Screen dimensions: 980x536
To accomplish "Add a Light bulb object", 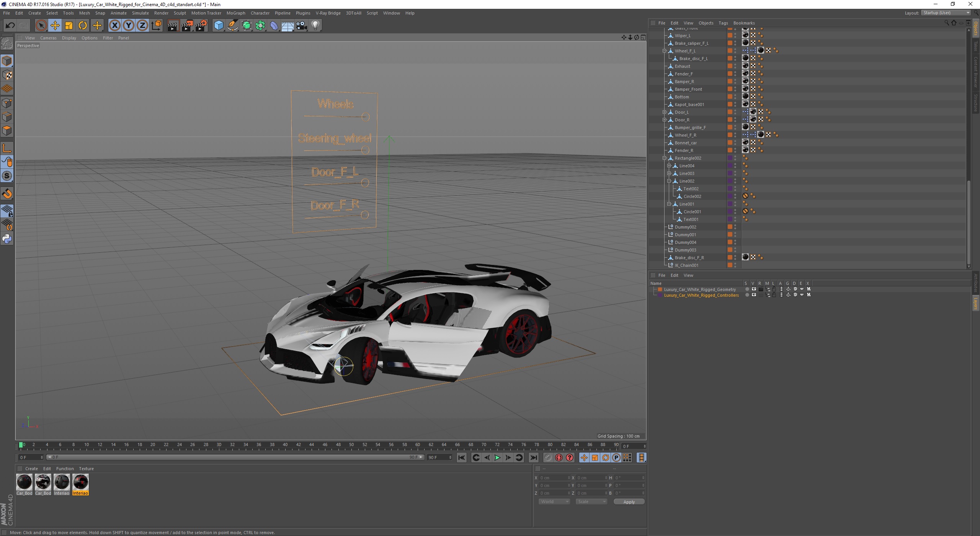I will [x=315, y=26].
